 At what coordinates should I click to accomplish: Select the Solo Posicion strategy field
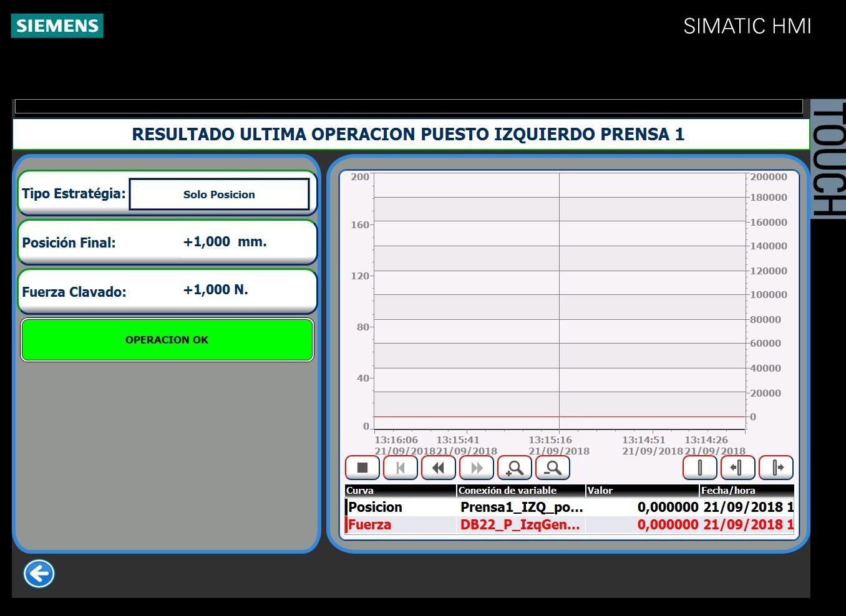point(219,195)
